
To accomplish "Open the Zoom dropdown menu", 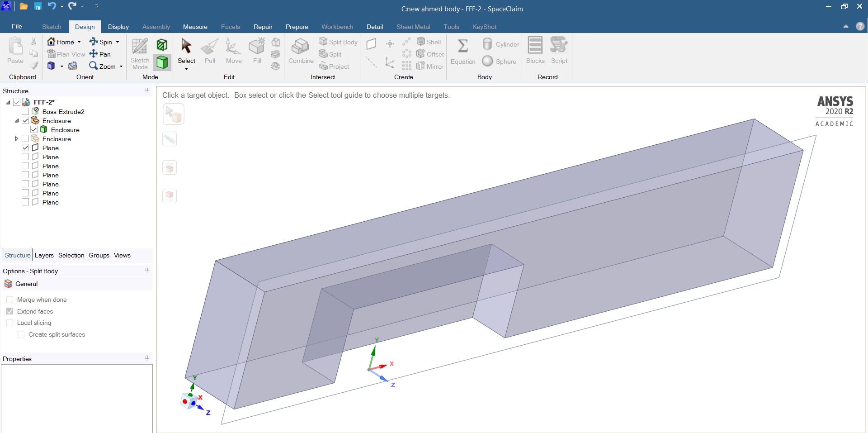I will [121, 66].
